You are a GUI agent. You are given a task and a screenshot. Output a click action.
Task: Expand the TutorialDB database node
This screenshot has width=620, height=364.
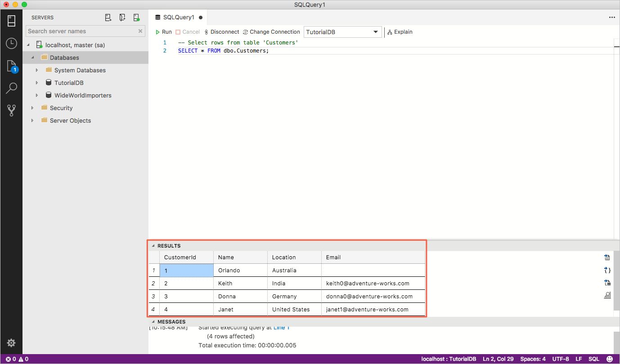tap(37, 83)
